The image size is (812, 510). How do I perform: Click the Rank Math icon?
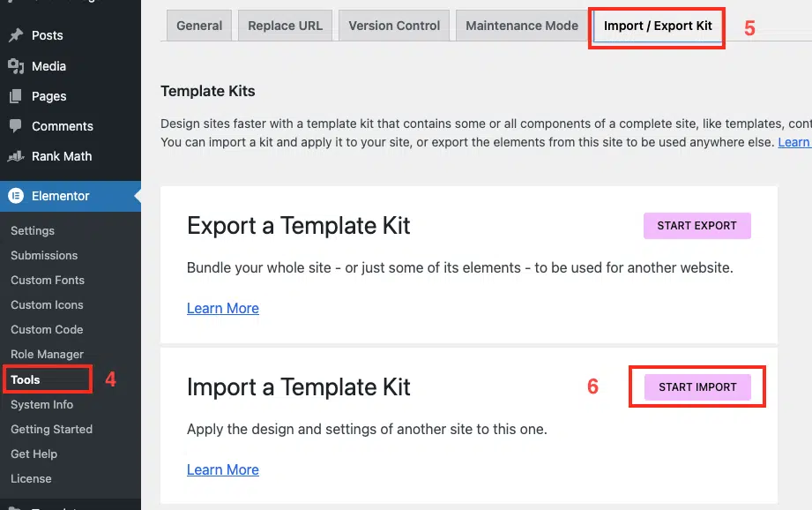pyautogui.click(x=16, y=156)
